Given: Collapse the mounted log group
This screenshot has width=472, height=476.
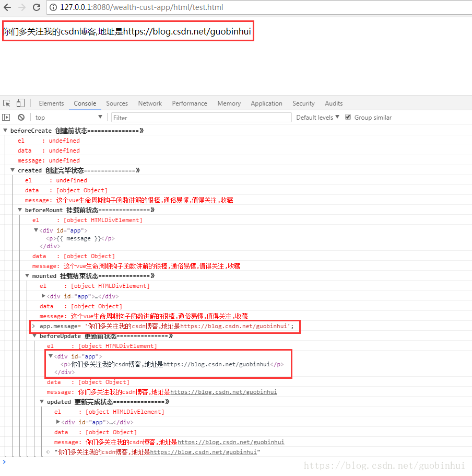Looking at the screenshot, I should pos(27,276).
